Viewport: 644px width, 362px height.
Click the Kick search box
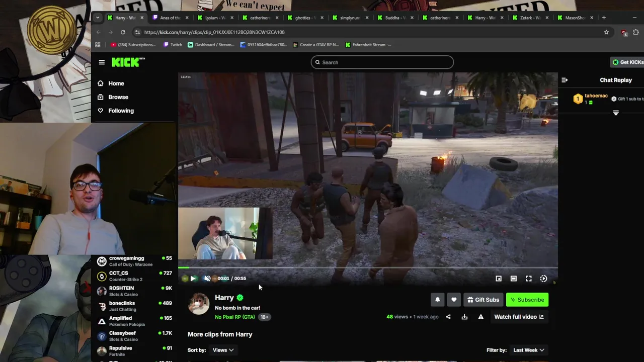point(382,62)
